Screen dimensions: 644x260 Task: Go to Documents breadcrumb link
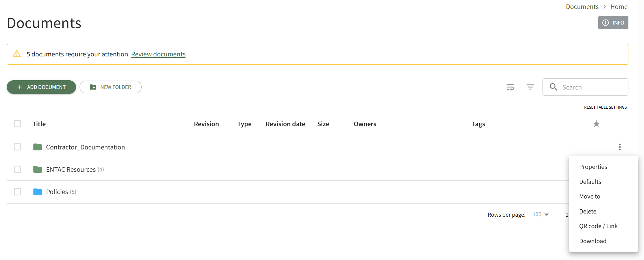click(x=582, y=7)
